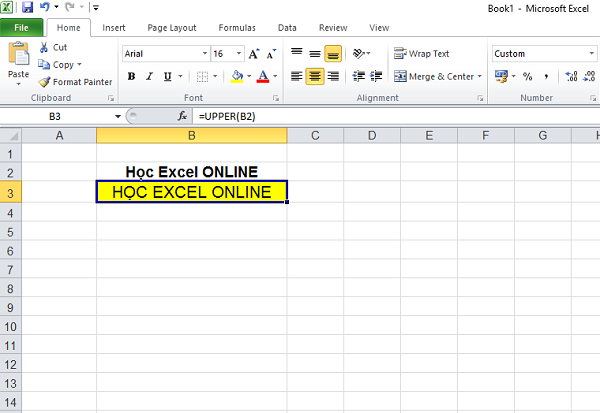
Task: Click the Save icon in quick access toolbar
Action: click(27, 7)
